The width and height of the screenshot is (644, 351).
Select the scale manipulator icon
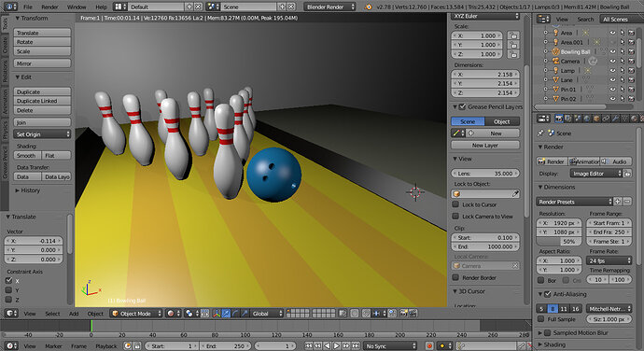[245, 314]
